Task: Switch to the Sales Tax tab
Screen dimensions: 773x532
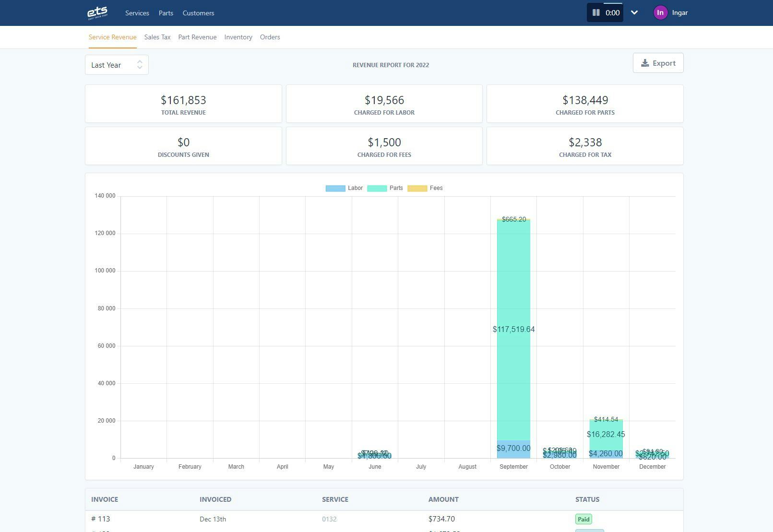Action: [157, 37]
